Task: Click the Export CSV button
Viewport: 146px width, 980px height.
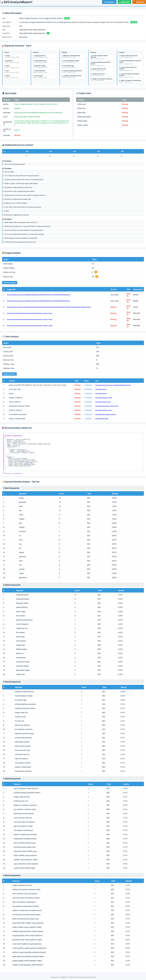Action: pyautogui.click(x=124, y=2)
